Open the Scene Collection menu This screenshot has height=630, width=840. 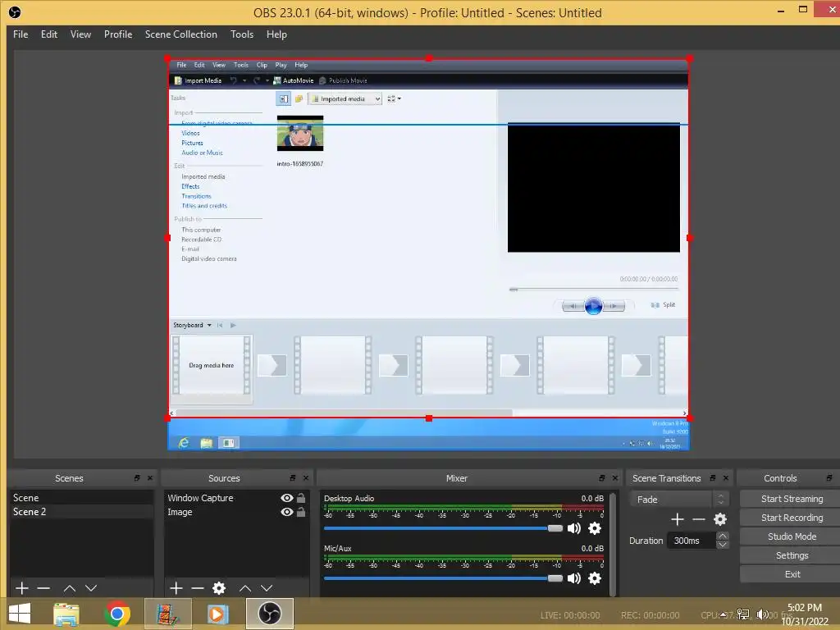(x=181, y=34)
